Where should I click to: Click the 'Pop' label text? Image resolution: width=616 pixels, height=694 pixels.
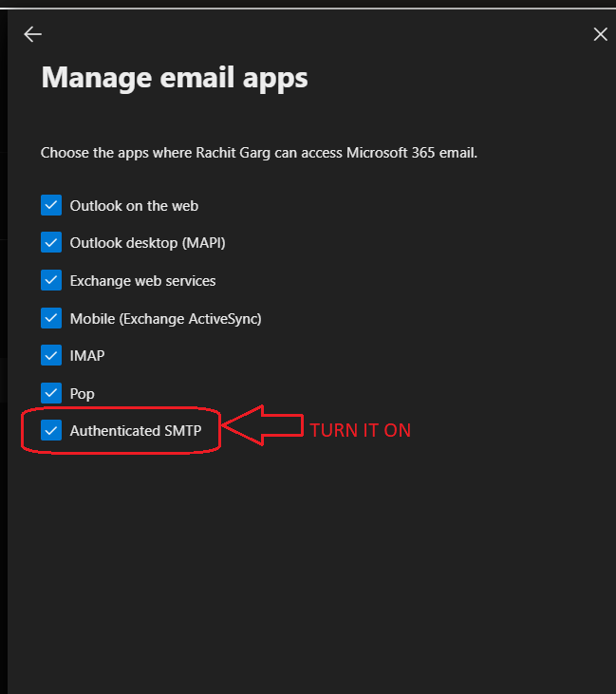83,393
